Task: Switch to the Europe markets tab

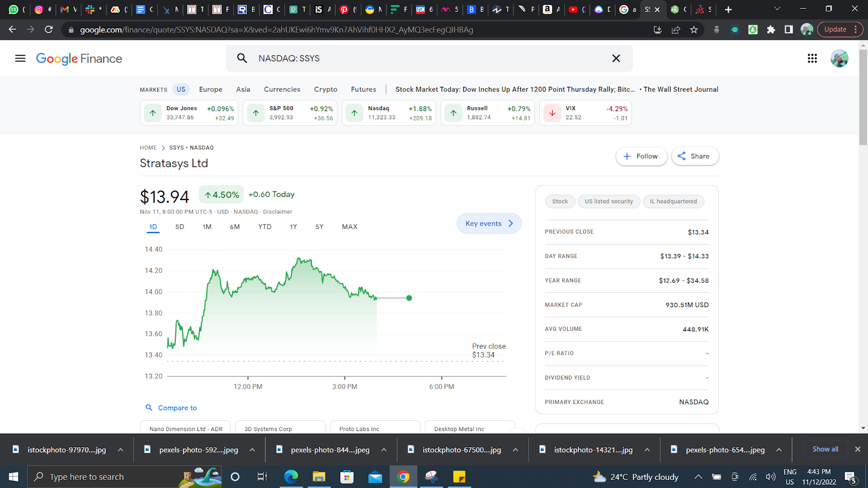Action: coord(210,89)
